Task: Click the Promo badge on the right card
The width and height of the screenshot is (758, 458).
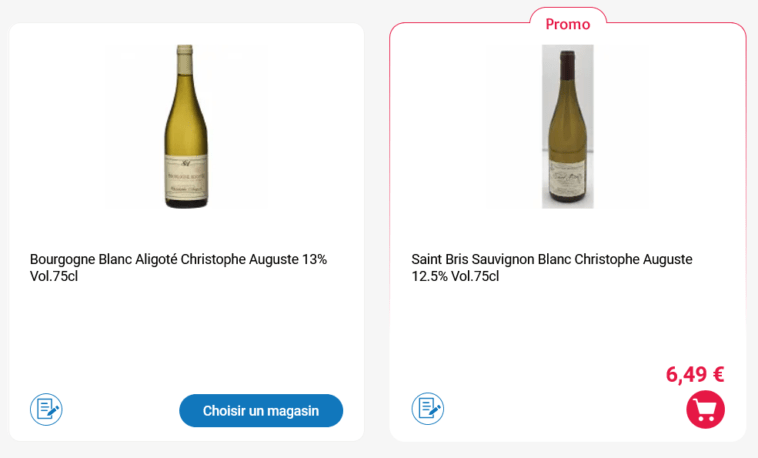Action: (x=568, y=24)
